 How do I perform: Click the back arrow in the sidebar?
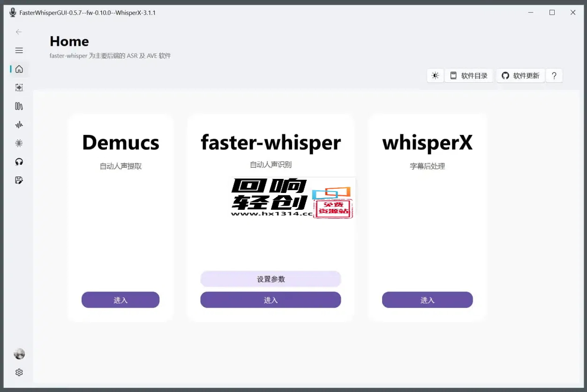tap(19, 32)
